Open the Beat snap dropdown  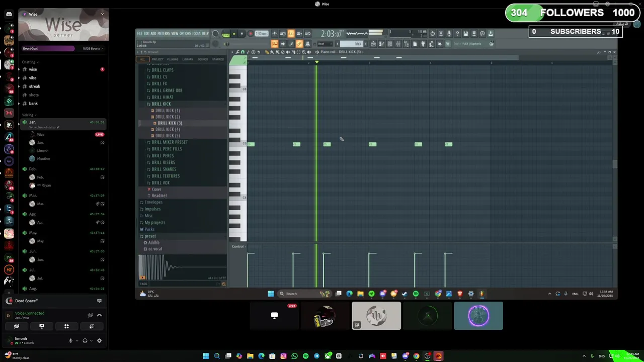click(325, 44)
